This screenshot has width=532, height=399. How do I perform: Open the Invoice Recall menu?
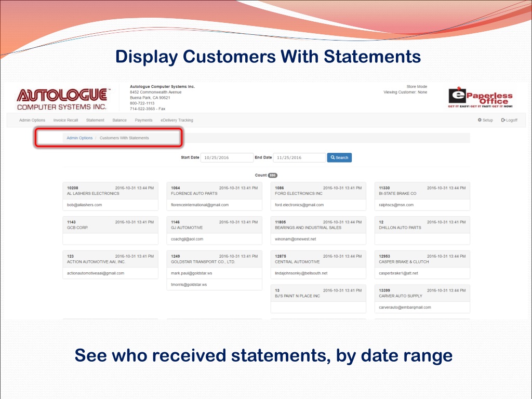pyautogui.click(x=65, y=120)
